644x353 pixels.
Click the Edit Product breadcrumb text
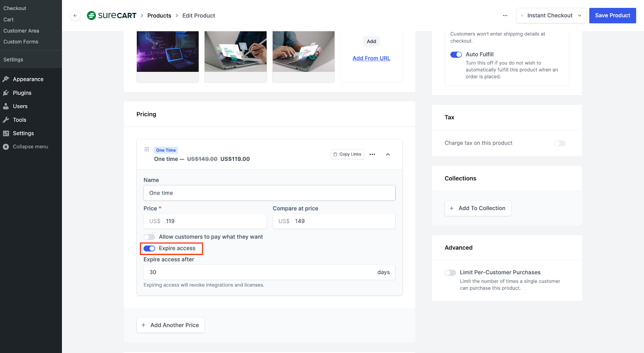199,16
